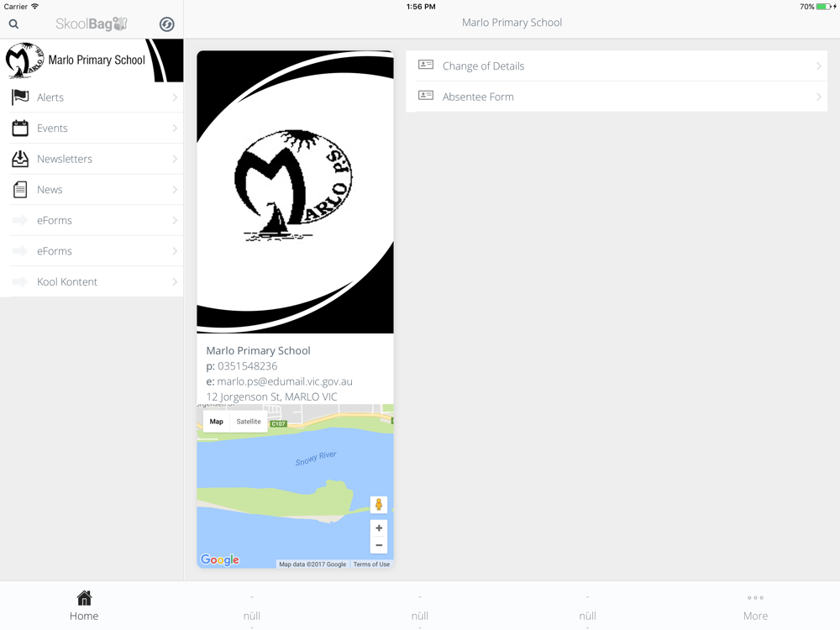
Task: Click the ID card icon beside Absentee Form
Action: point(426,96)
